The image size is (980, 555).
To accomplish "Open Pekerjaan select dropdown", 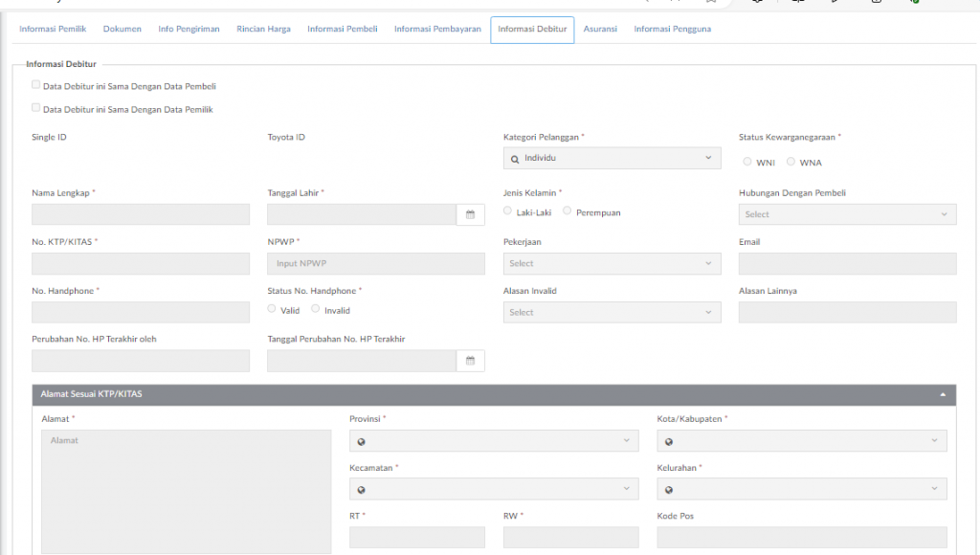I will click(x=612, y=264).
